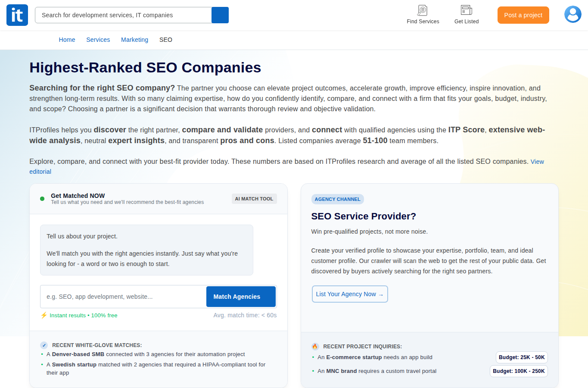Click the lightning bolt instant results icon

(44, 315)
